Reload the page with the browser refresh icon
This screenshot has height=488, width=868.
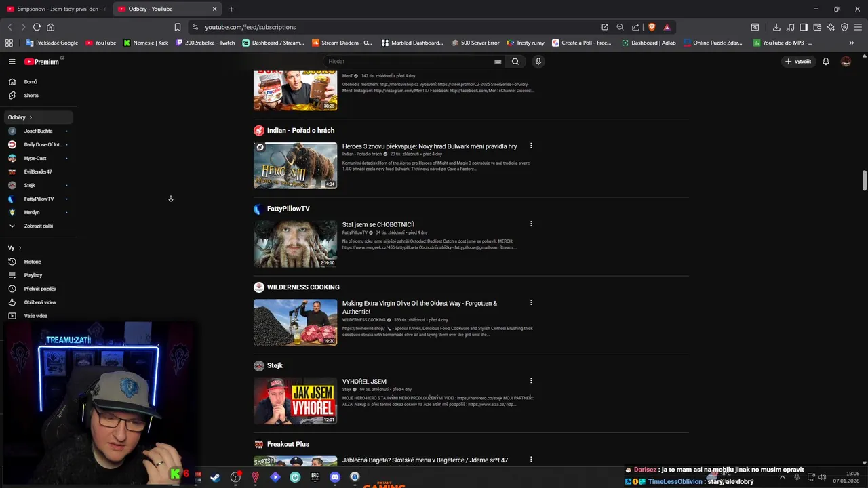coord(37,27)
